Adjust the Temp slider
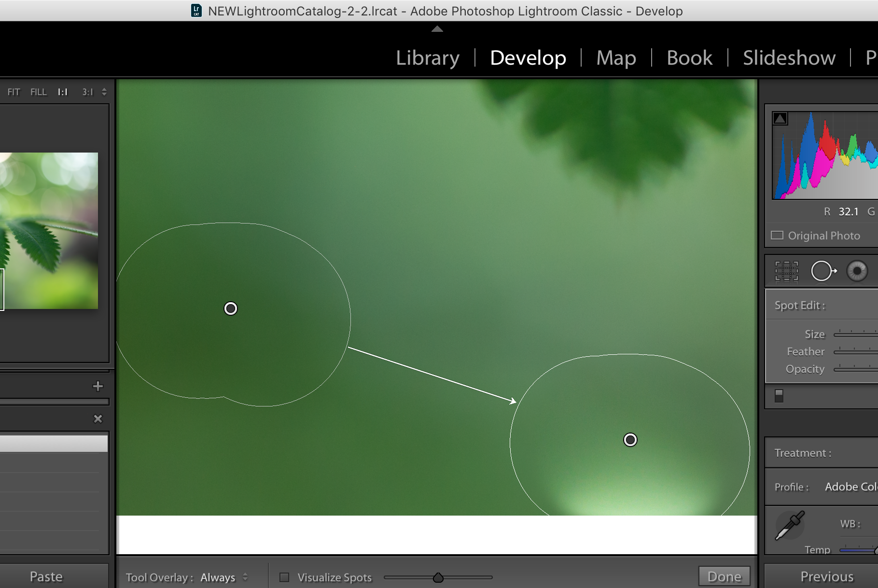The width and height of the screenshot is (878, 588). click(x=858, y=550)
